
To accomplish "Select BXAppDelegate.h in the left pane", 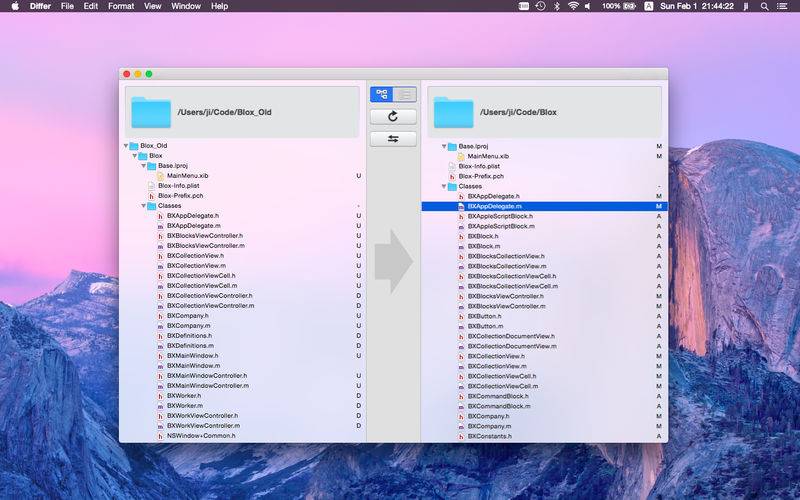I will 193,216.
